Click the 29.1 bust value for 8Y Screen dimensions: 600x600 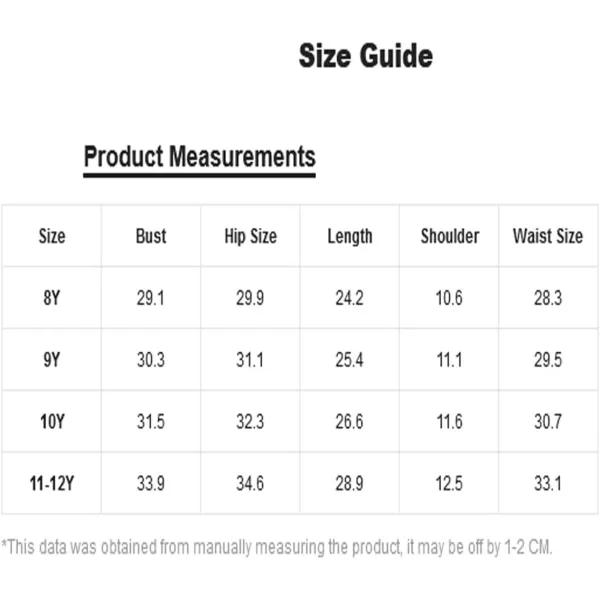(x=151, y=298)
